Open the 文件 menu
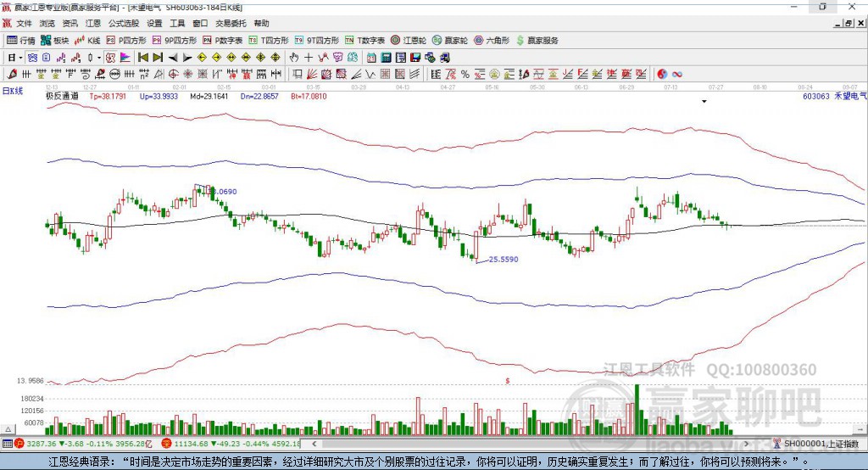The image size is (868, 470). click(x=24, y=23)
